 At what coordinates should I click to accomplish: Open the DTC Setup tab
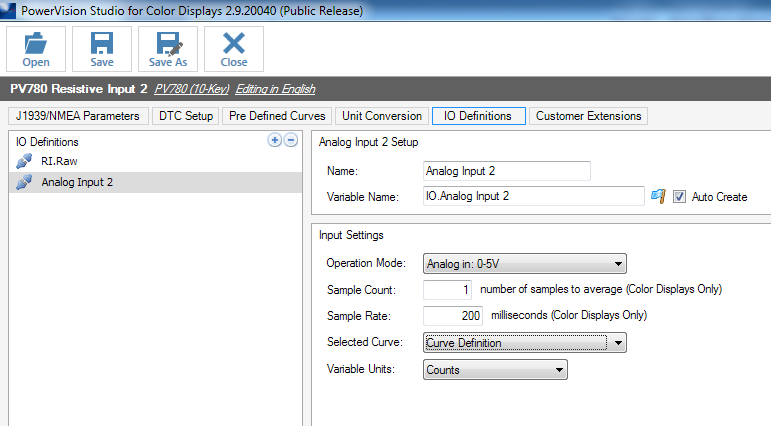(x=186, y=116)
